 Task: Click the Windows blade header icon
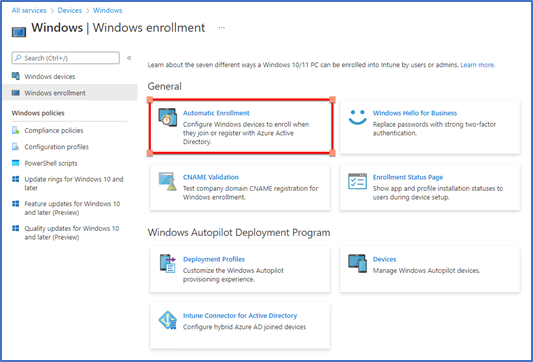[19, 32]
